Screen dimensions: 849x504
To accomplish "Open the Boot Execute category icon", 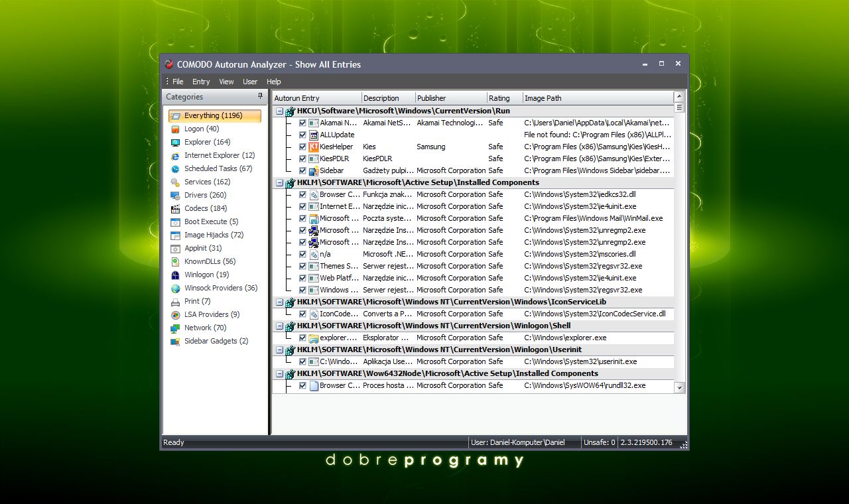I will click(175, 222).
